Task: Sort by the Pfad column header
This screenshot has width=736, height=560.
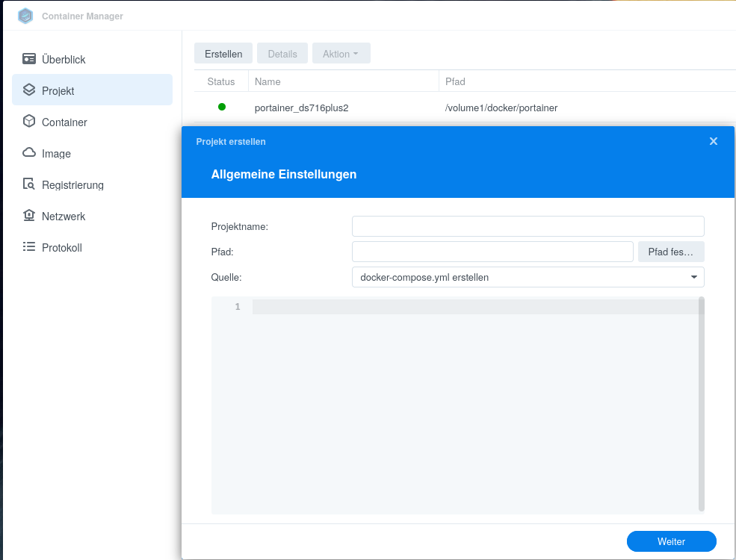Action: [x=587, y=81]
